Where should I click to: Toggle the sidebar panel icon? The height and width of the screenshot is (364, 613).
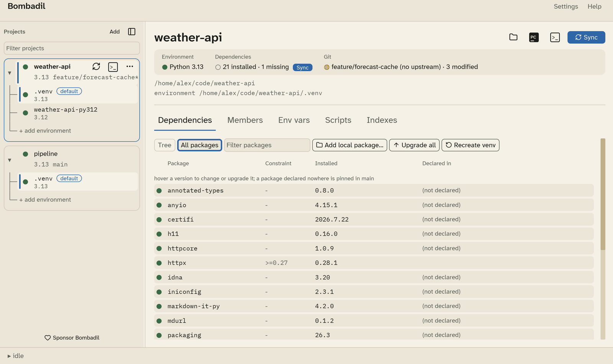tap(132, 31)
